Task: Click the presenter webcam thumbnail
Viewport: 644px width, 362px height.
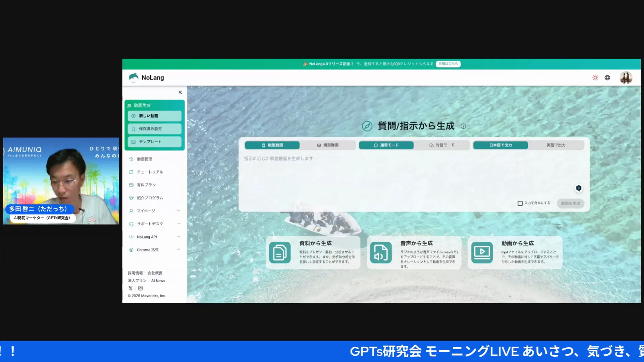Action: point(61,181)
